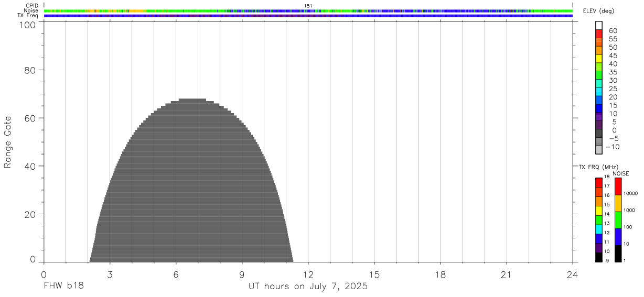The width and height of the screenshot is (644, 297).
Task: Click the cyan ELEV swatch between 20 and 25
Action: click(x=599, y=92)
